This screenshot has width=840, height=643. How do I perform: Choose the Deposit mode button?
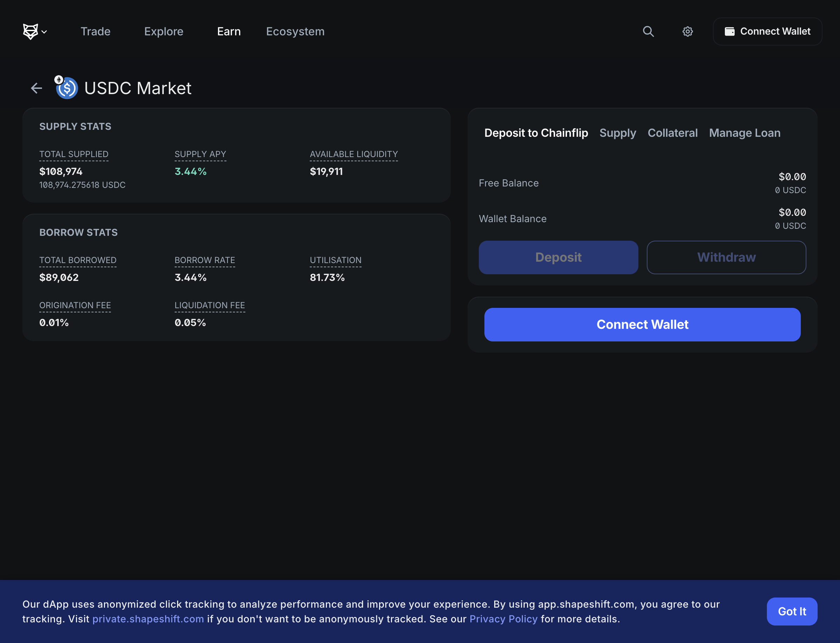pyautogui.click(x=558, y=257)
